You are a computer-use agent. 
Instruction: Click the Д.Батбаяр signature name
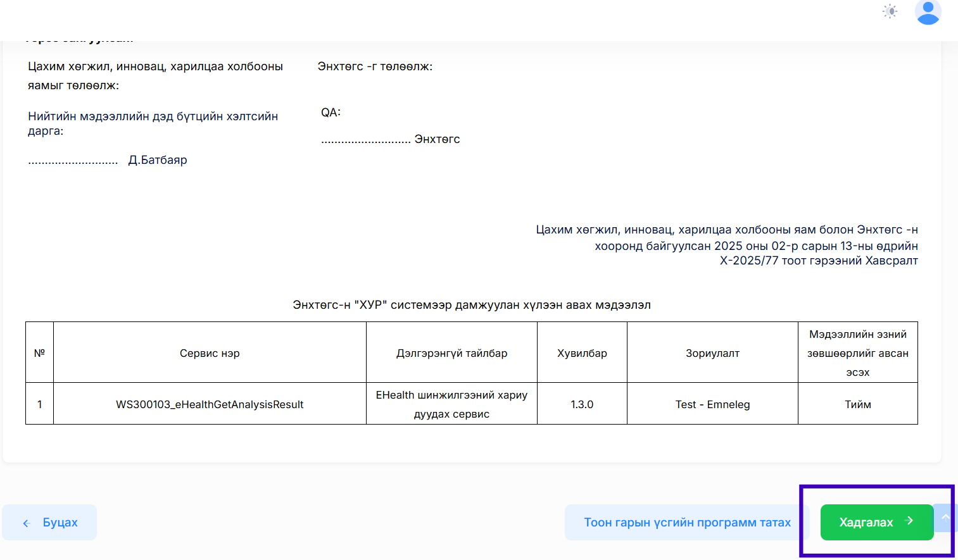click(x=158, y=160)
